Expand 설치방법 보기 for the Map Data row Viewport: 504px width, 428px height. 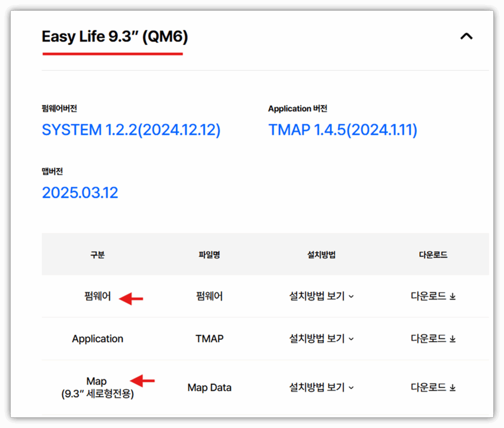click(x=321, y=388)
